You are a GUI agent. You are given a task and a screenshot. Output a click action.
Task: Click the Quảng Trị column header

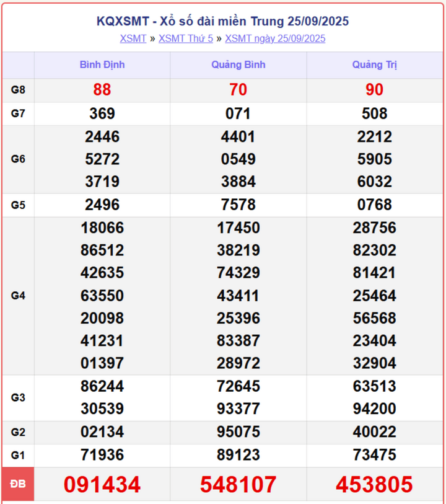tap(374, 64)
